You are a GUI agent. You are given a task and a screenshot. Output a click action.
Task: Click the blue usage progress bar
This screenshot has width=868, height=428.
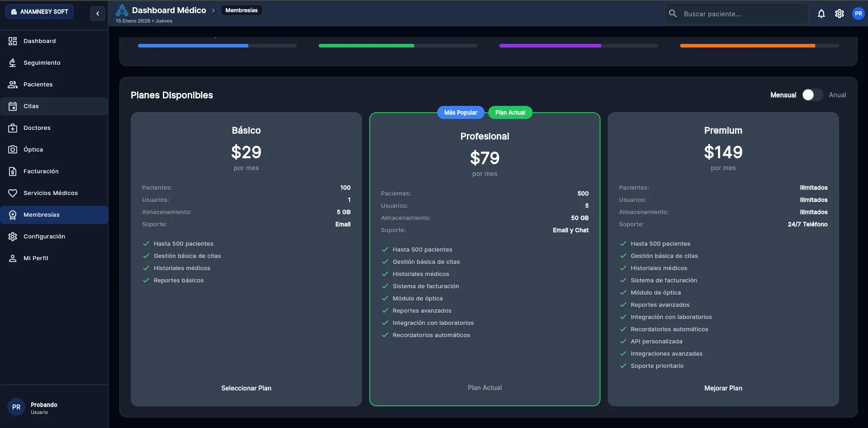[217, 46]
